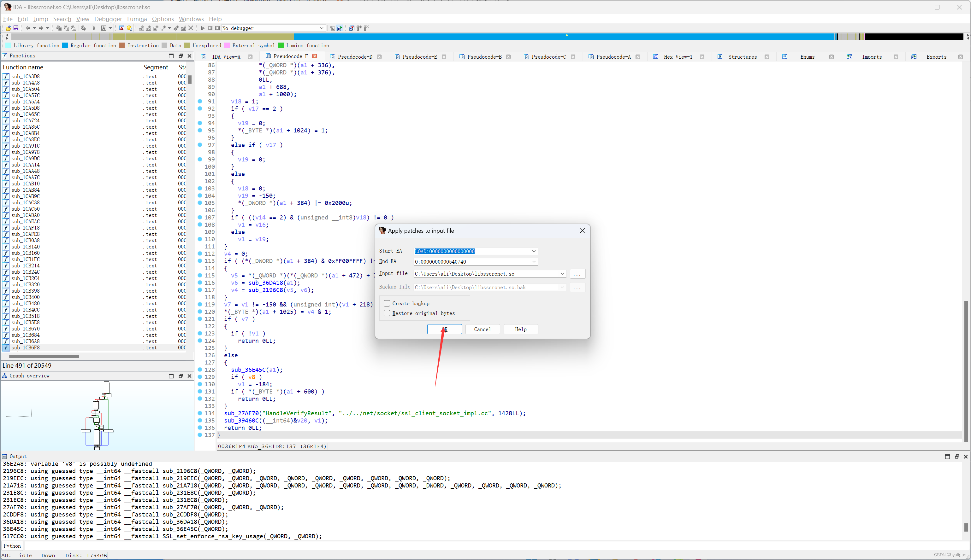
Task: Click the start process play icon
Action: (203, 28)
